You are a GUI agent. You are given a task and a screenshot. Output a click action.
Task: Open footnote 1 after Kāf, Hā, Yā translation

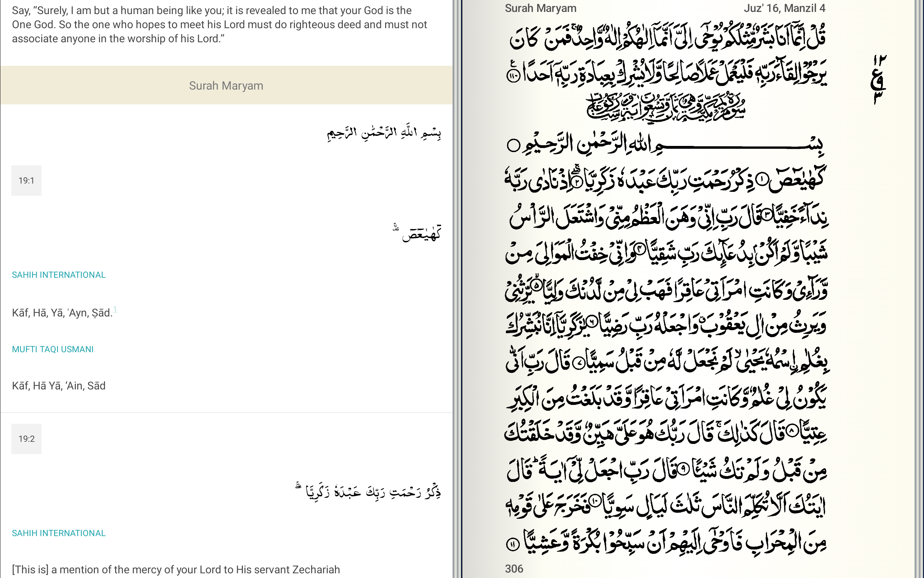click(x=115, y=309)
